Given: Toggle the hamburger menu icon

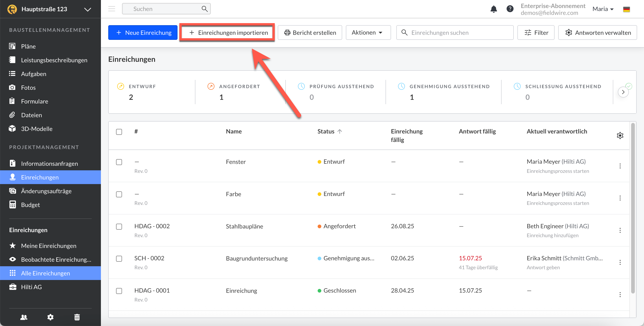Looking at the screenshot, I should [111, 9].
